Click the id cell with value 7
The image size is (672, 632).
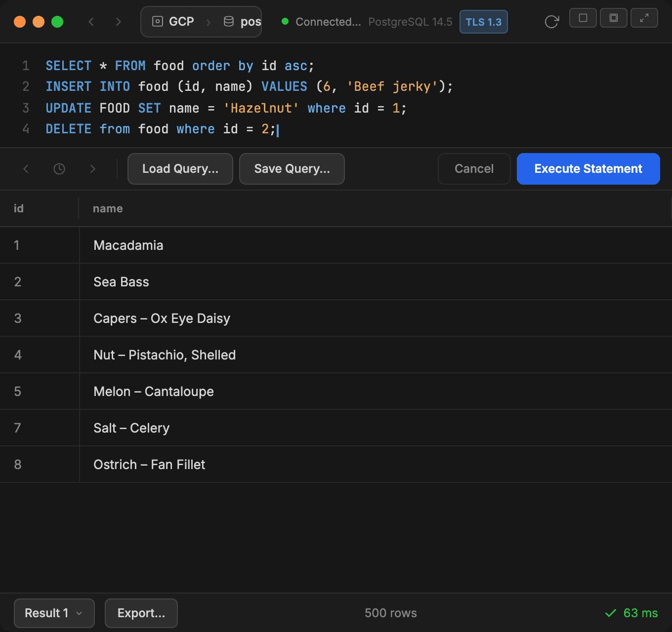(x=40, y=428)
